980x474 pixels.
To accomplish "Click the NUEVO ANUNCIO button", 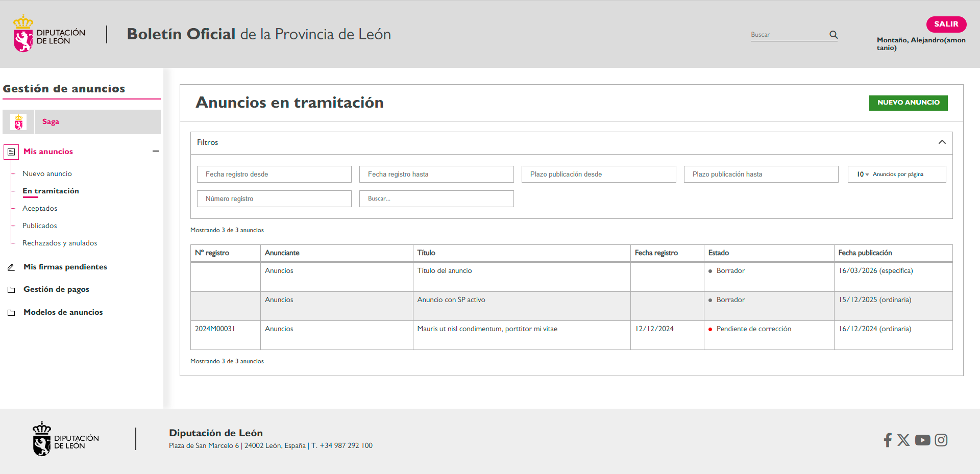I will point(908,103).
